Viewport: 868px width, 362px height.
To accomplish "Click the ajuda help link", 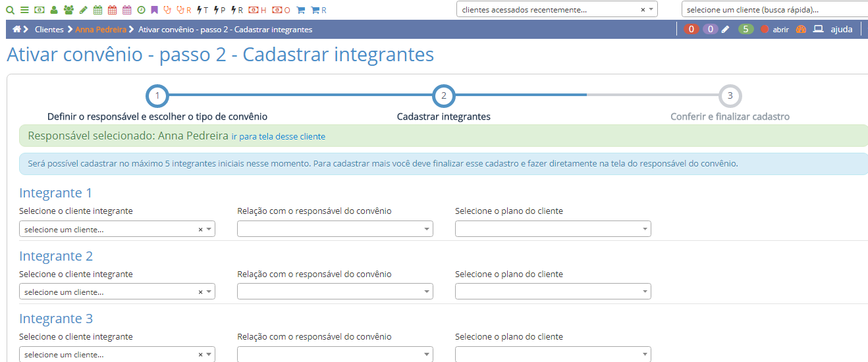I will (x=841, y=30).
